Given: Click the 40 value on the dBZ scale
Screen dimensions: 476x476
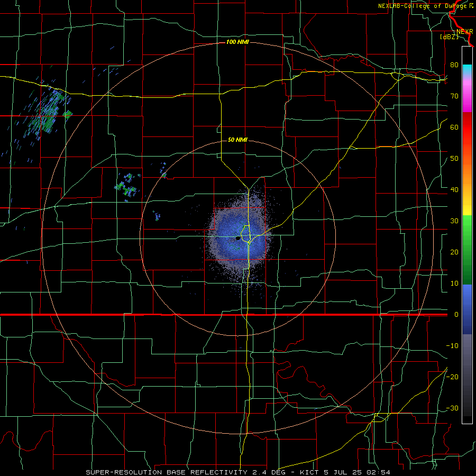Looking at the screenshot, I should [x=454, y=189].
